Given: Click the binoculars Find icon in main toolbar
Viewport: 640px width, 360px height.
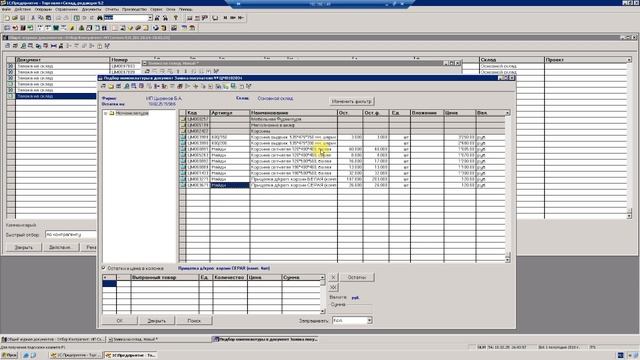Looking at the screenshot, I should pyautogui.click(x=100, y=18).
